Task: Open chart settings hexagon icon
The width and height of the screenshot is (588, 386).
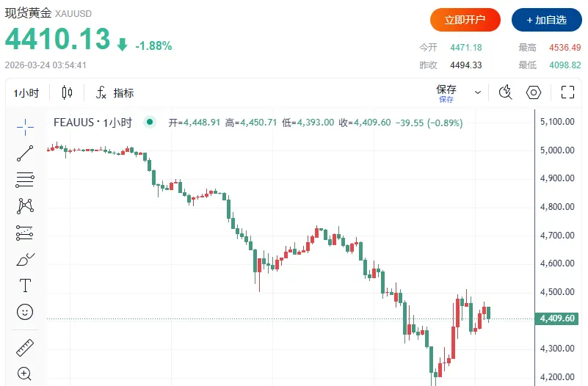Action: coord(534,92)
